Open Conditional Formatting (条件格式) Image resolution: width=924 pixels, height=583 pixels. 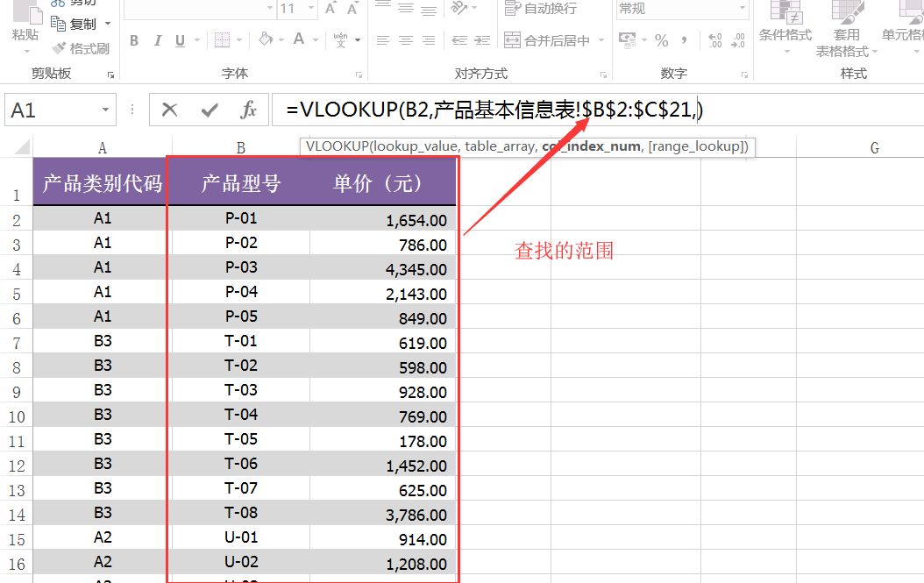[x=785, y=26]
